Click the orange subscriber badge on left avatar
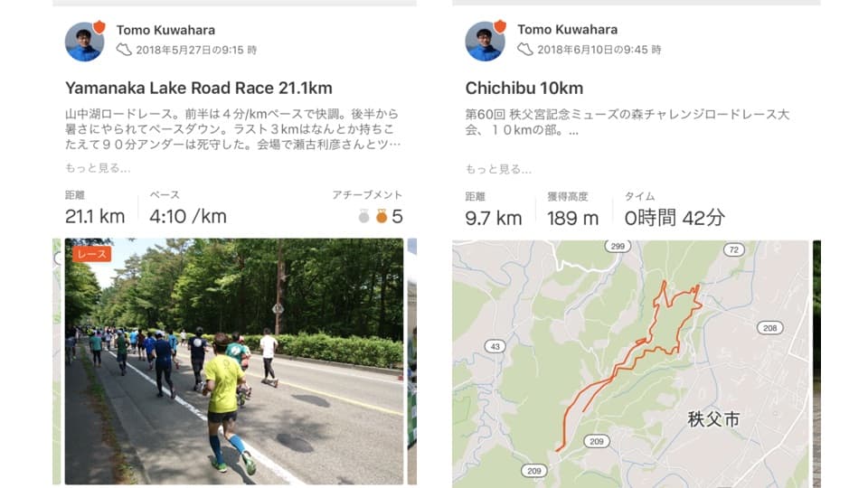 coord(99,26)
